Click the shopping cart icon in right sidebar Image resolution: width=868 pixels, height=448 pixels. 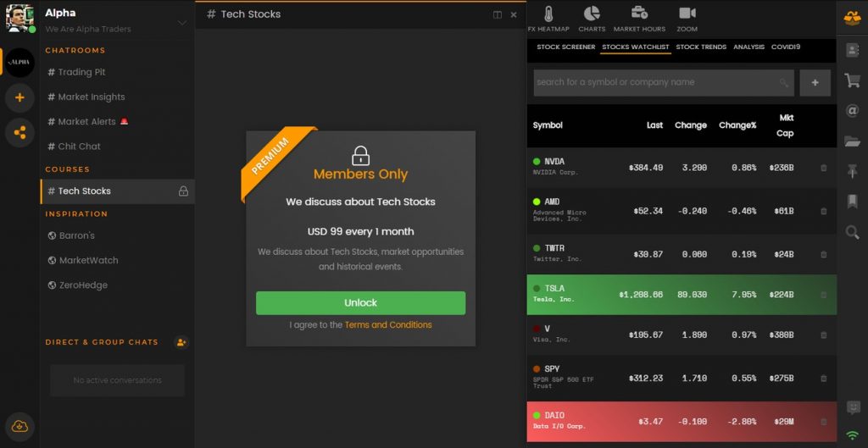[x=852, y=80]
